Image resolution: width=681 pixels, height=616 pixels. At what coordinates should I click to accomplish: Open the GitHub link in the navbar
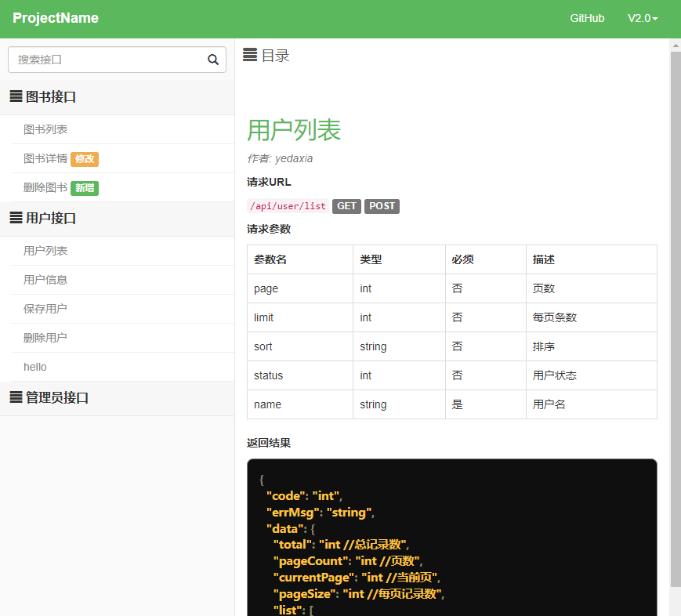click(x=587, y=18)
